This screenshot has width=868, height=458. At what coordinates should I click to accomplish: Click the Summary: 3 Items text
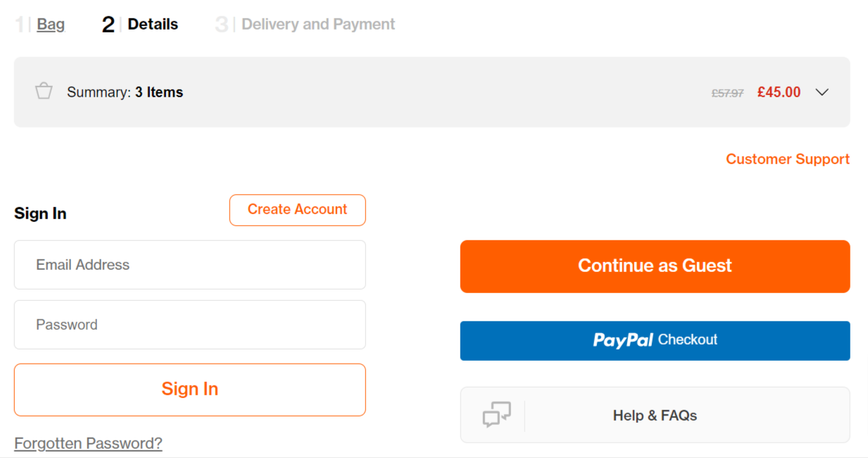tap(125, 92)
